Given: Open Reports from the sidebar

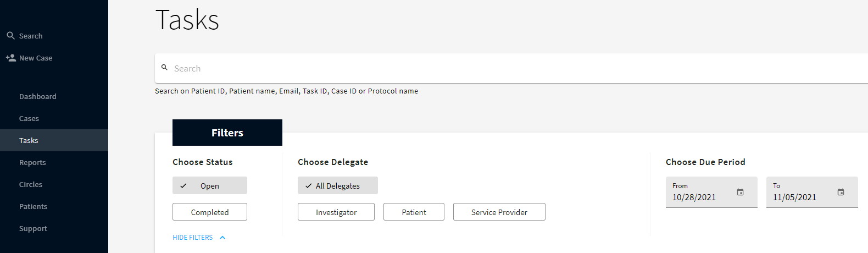Looking at the screenshot, I should [x=32, y=162].
